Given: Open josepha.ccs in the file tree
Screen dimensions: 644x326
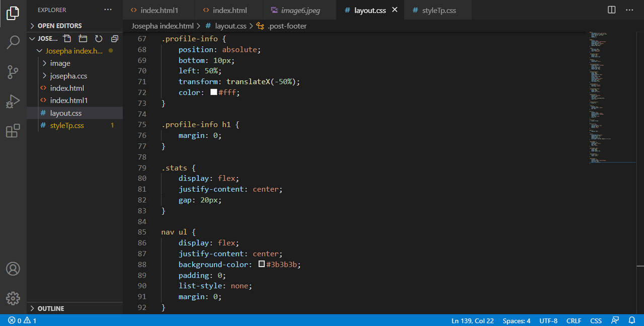Looking at the screenshot, I should 68,76.
